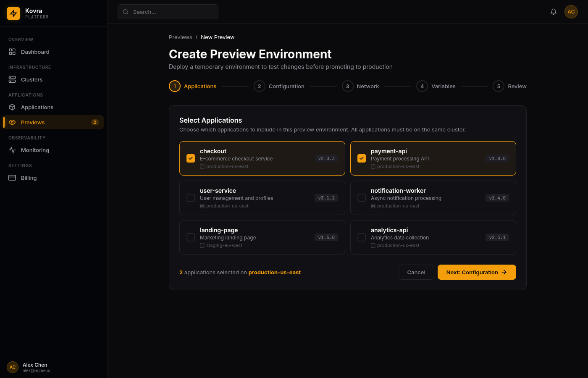Check the user-service checkbox
Viewport: 588px width, 378px height.
[x=191, y=198]
